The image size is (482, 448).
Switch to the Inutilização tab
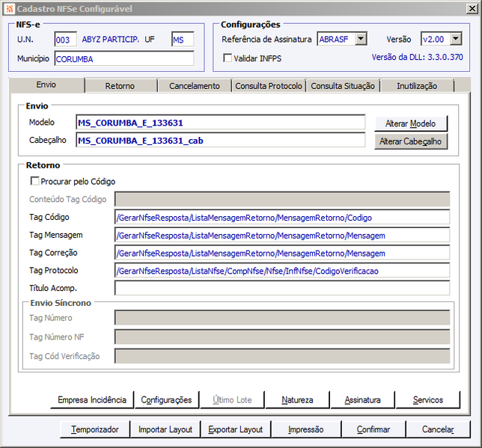tap(417, 86)
